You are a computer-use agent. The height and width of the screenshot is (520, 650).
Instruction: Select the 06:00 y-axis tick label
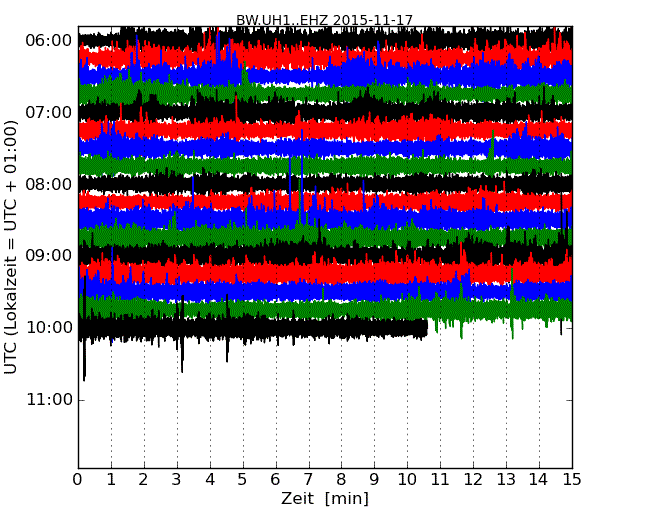[x=48, y=40]
